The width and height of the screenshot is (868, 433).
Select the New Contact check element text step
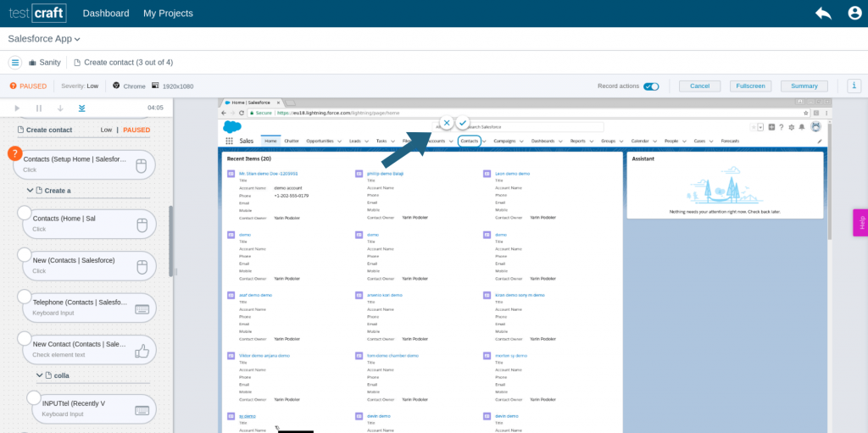(x=88, y=349)
